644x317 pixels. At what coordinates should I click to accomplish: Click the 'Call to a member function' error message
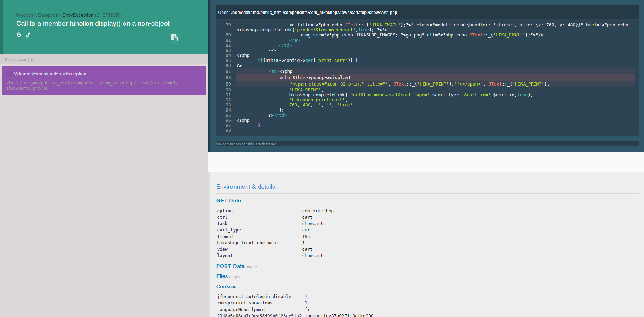(93, 24)
